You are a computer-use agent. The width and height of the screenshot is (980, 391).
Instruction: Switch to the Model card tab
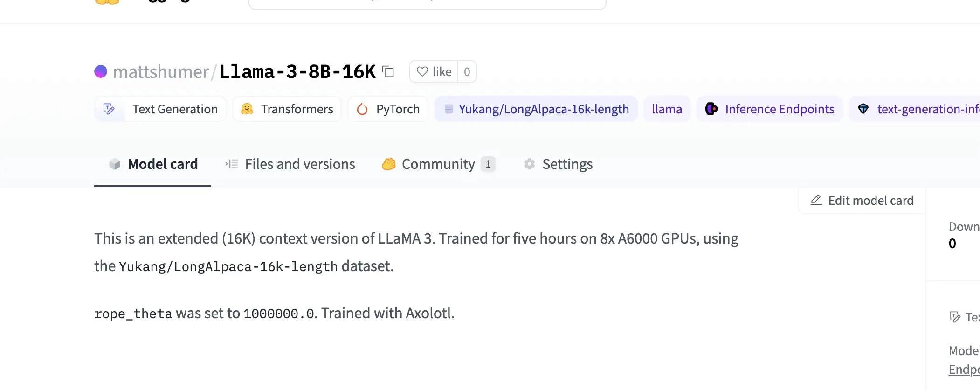point(153,164)
